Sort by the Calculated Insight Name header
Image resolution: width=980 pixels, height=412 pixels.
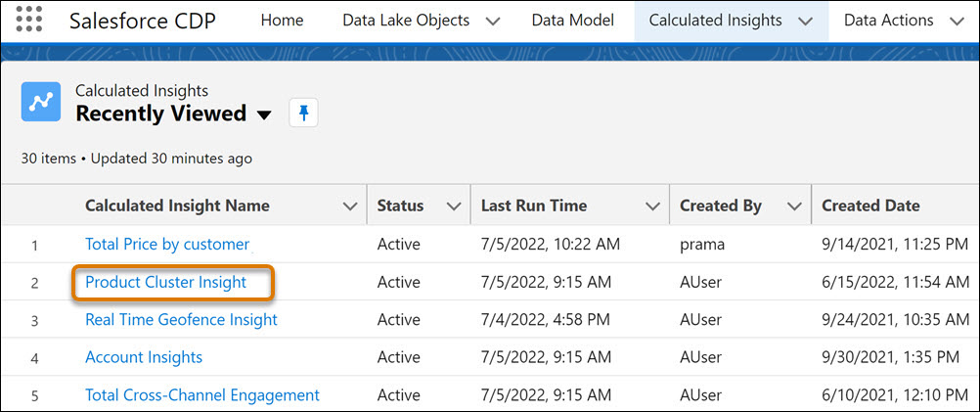[x=177, y=206]
